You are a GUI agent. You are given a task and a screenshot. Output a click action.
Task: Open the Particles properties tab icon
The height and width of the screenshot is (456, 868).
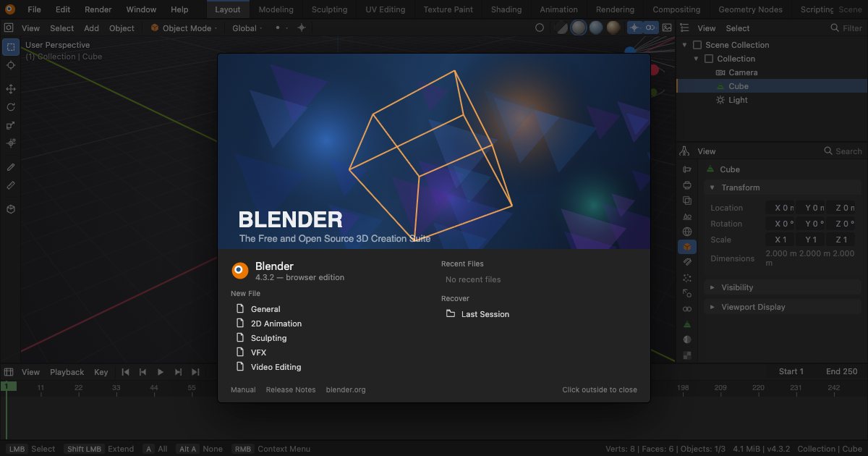pos(687,278)
